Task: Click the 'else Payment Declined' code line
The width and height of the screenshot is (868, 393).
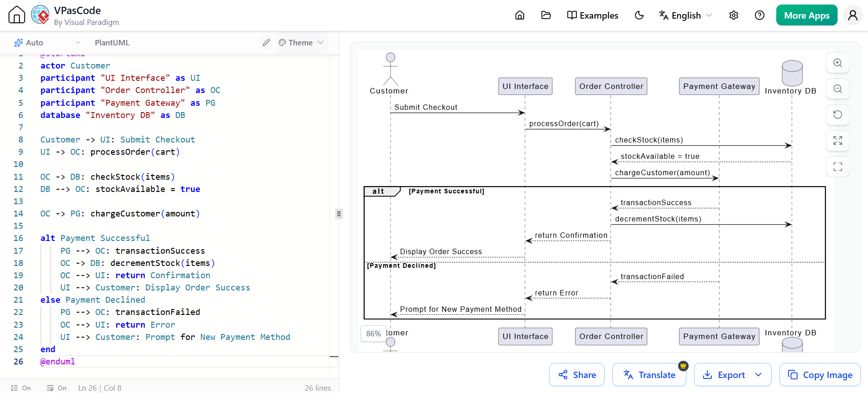Action: [x=93, y=300]
